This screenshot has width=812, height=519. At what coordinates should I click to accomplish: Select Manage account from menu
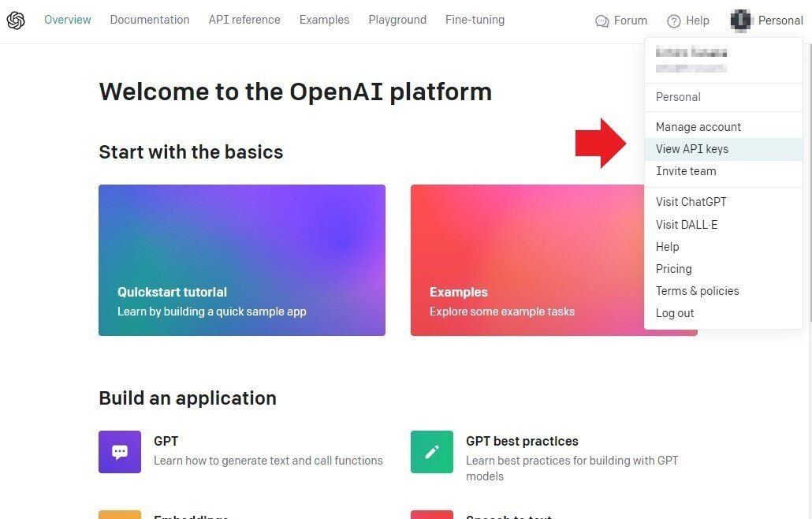[724, 127]
